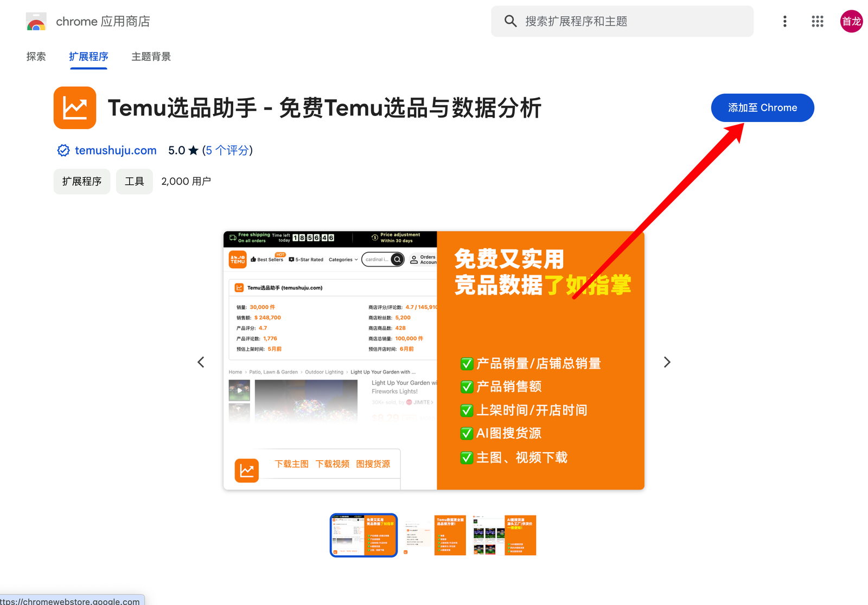The width and height of the screenshot is (868, 605).
Task: Click the 5.0 rating value
Action: click(177, 150)
